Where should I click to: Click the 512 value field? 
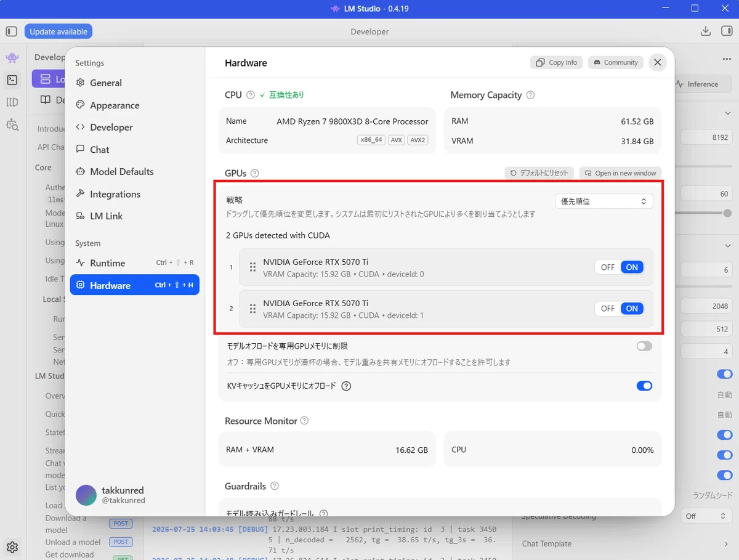(706, 329)
